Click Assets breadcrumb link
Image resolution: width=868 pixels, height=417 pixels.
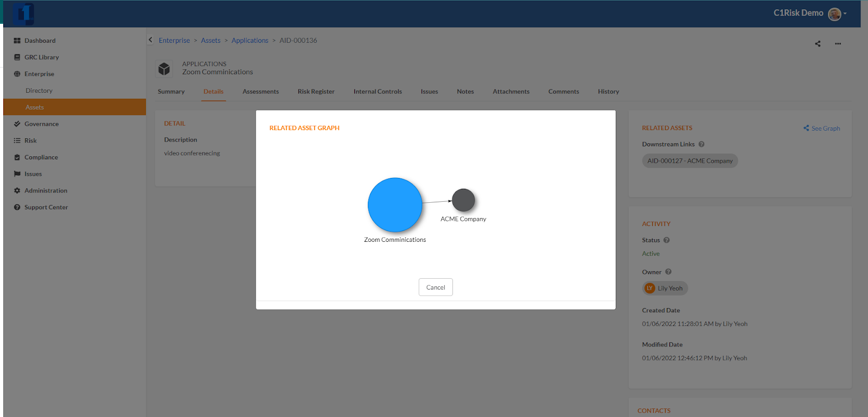211,41
